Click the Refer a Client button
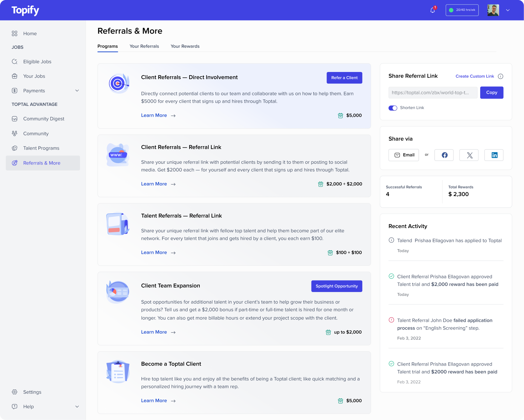Viewport: 524px width, 420px height. (344, 78)
